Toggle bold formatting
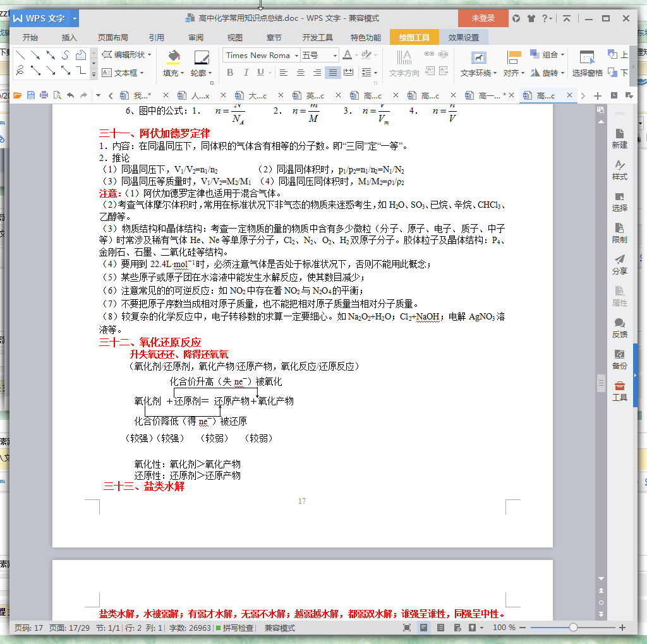647x644 pixels. [x=230, y=73]
